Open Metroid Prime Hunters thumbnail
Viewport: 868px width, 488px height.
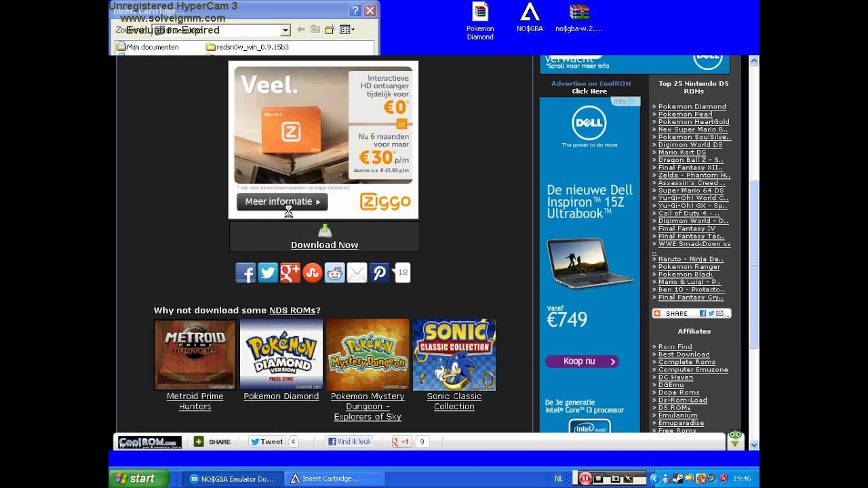[195, 354]
